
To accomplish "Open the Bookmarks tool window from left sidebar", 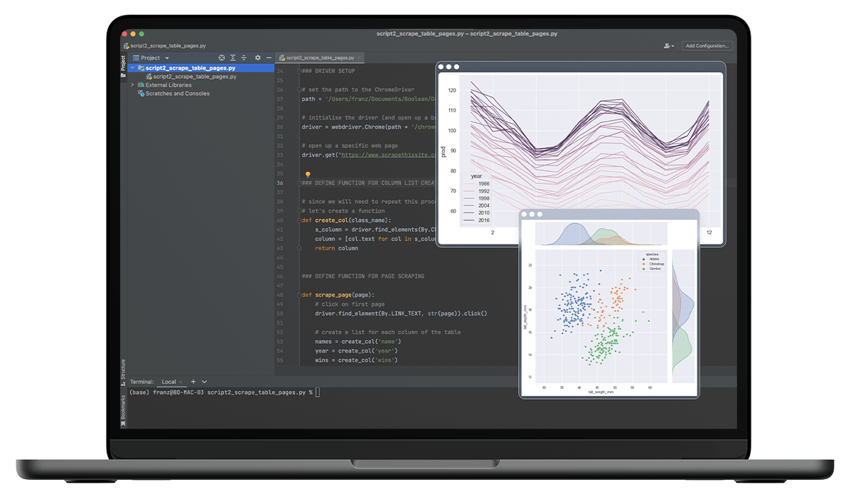I will coord(123,407).
